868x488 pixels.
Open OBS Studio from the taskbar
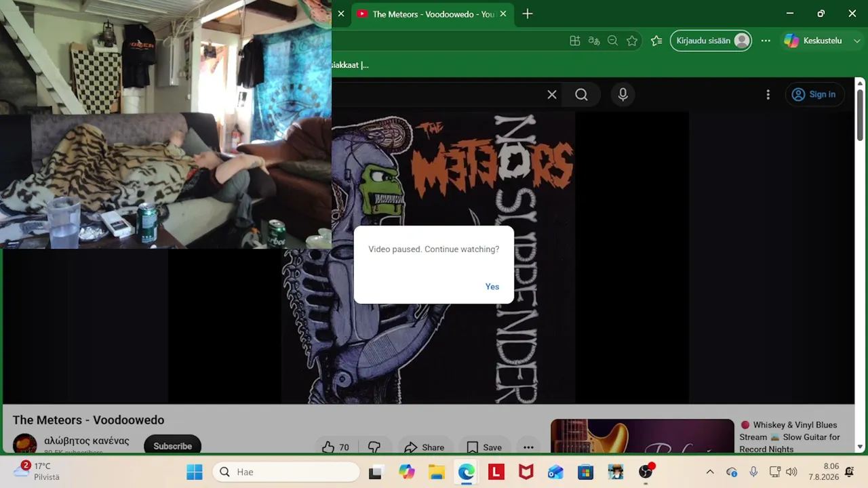click(646, 472)
